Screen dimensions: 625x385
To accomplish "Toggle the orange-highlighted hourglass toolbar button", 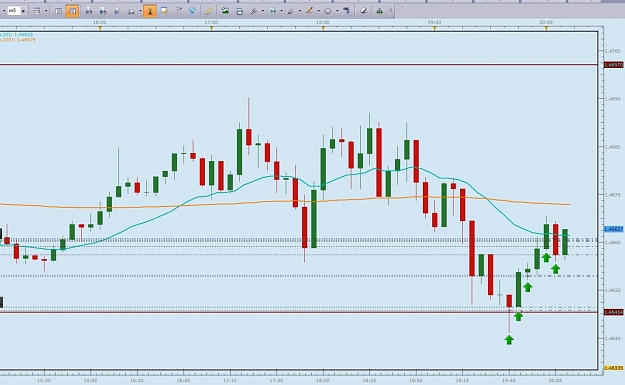I will (x=150, y=11).
